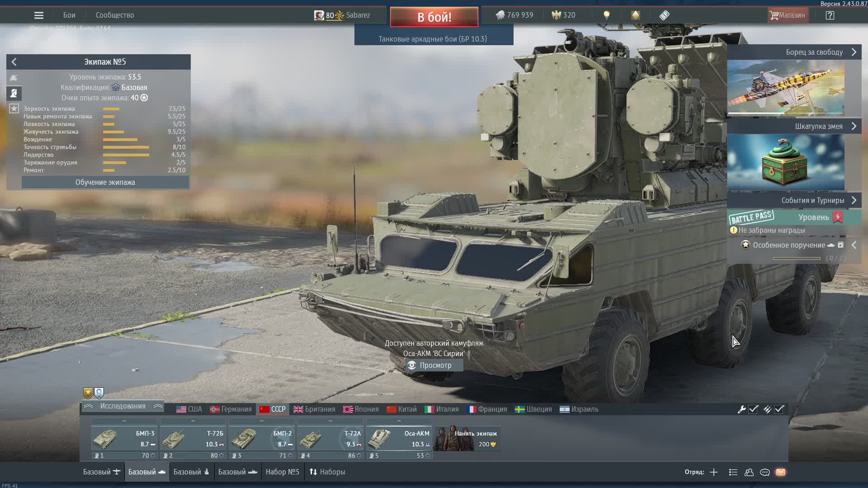The image size is (868, 488).
Task: Click the Особенное поручение progress bar
Action: click(x=797, y=258)
